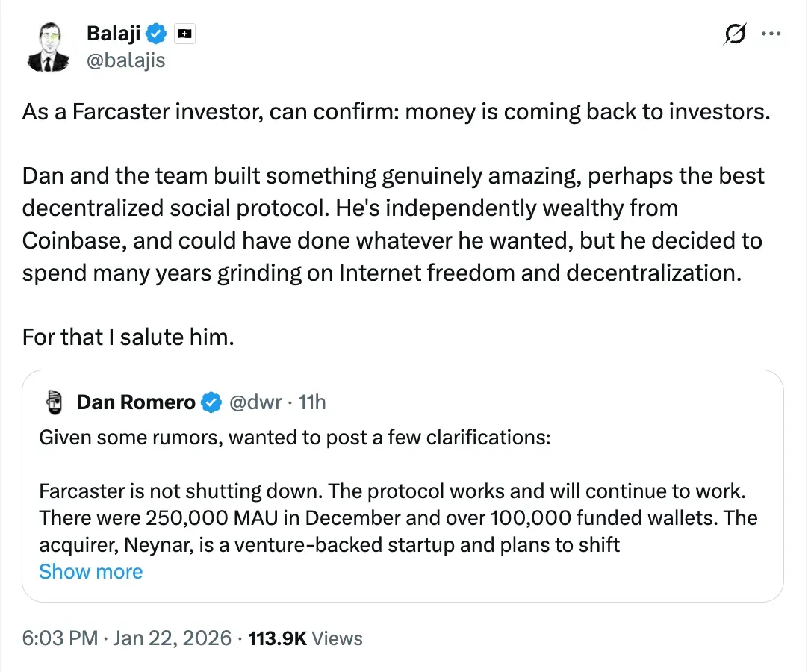This screenshot has height=672, width=811.
Task: Click the "As a Farcaster investor" opening sentence
Action: coord(395,111)
